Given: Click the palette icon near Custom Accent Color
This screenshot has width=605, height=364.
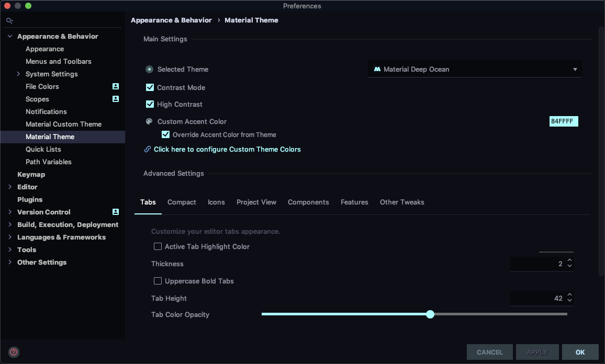Looking at the screenshot, I should 149,121.
